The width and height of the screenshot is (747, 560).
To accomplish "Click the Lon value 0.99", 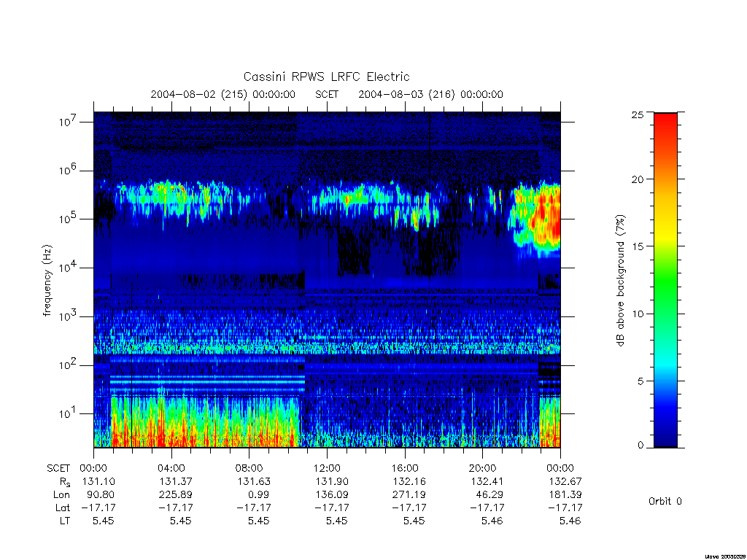I will 259,494.
